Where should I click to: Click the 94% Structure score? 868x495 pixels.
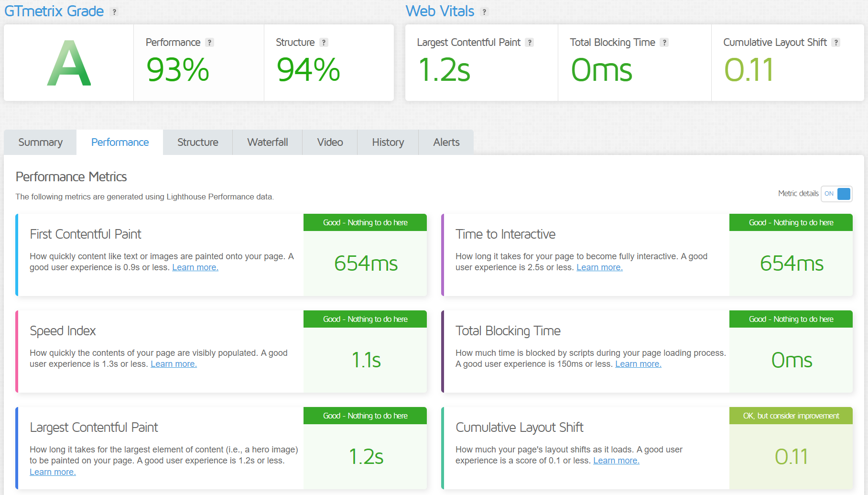pyautogui.click(x=308, y=70)
